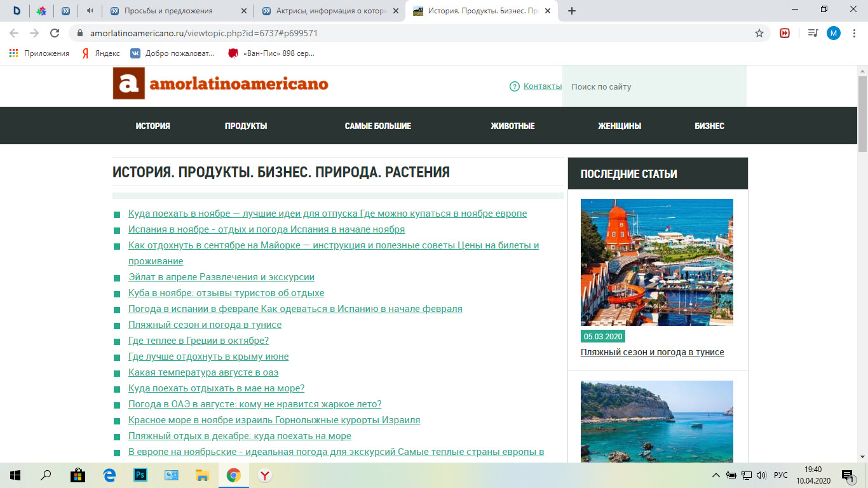Switch to the first pinned tab with D icon
The width and height of the screenshot is (868, 488).
[x=17, y=11]
